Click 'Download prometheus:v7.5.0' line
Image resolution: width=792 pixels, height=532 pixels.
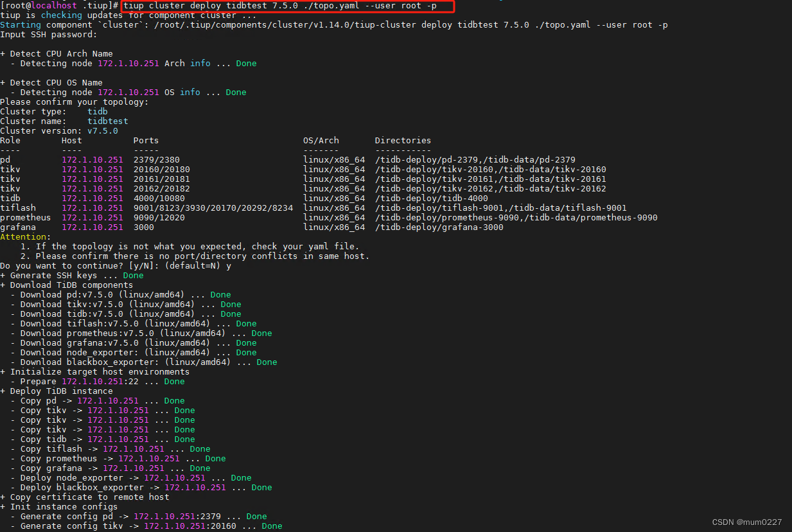[141, 333]
